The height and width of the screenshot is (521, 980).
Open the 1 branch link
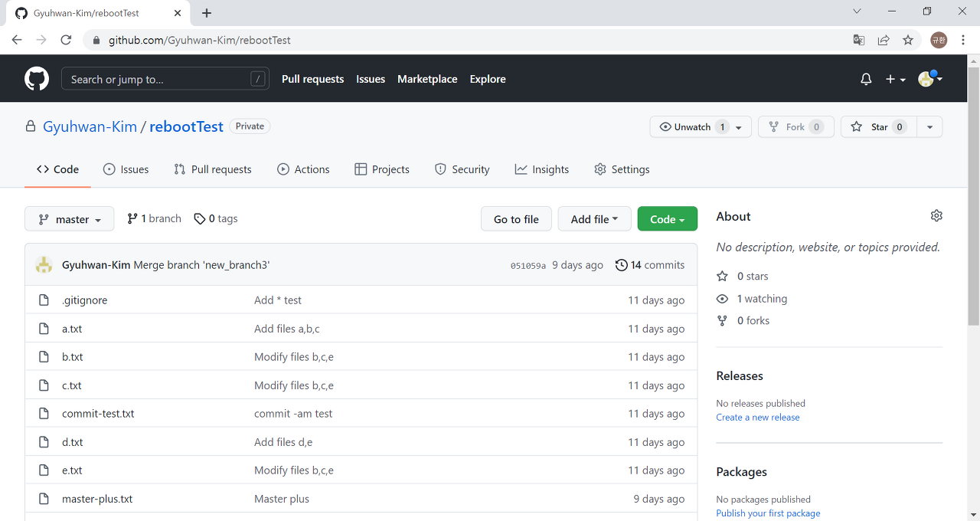(x=154, y=218)
